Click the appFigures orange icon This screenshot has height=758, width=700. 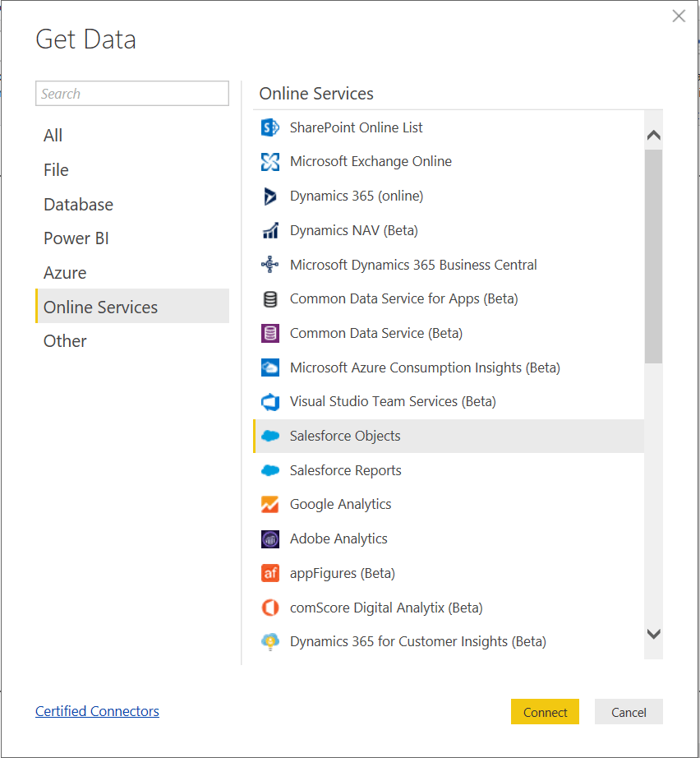click(x=270, y=573)
